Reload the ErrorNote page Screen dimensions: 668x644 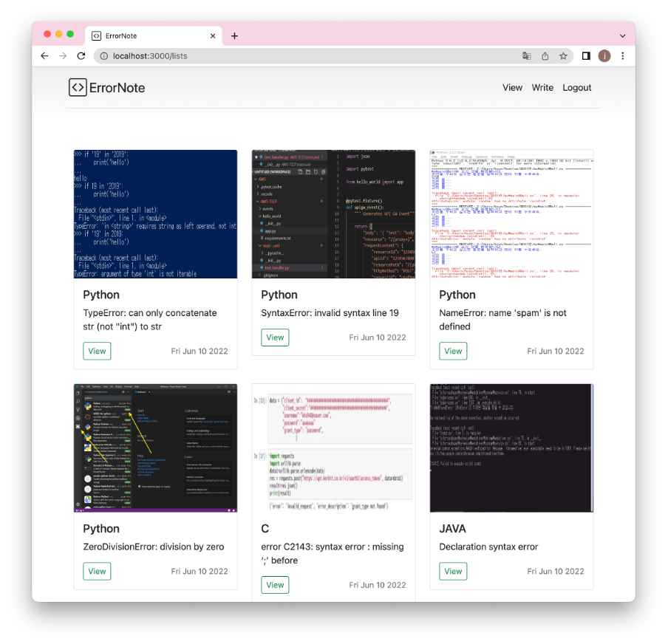pyautogui.click(x=81, y=55)
